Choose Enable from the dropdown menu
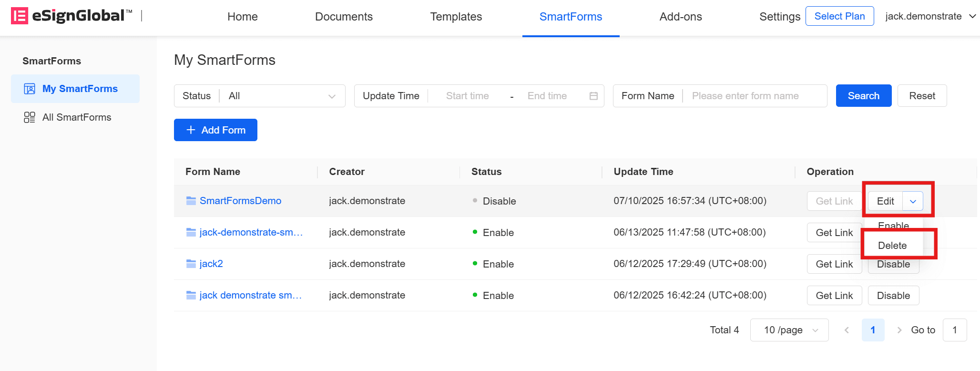The width and height of the screenshot is (980, 371). pos(894,225)
